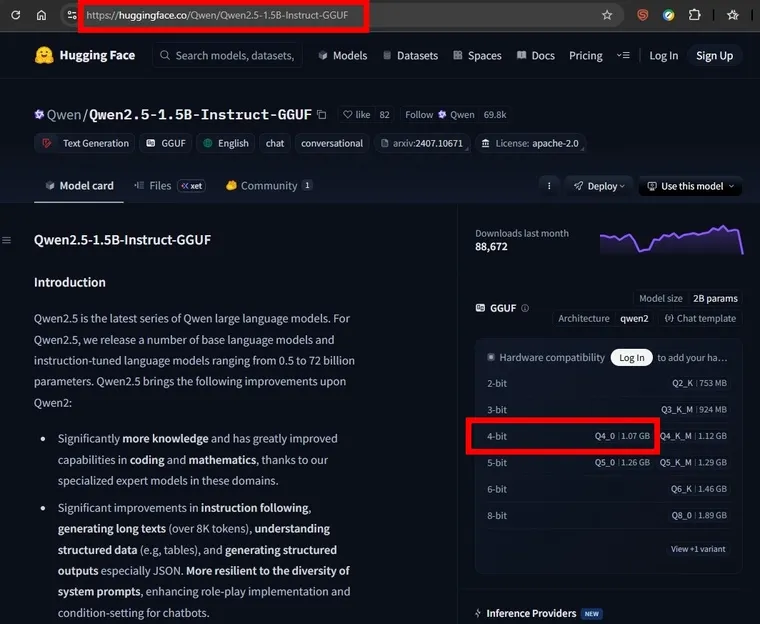Follow the Qwen organization
This screenshot has height=624, width=760.
tap(419, 115)
